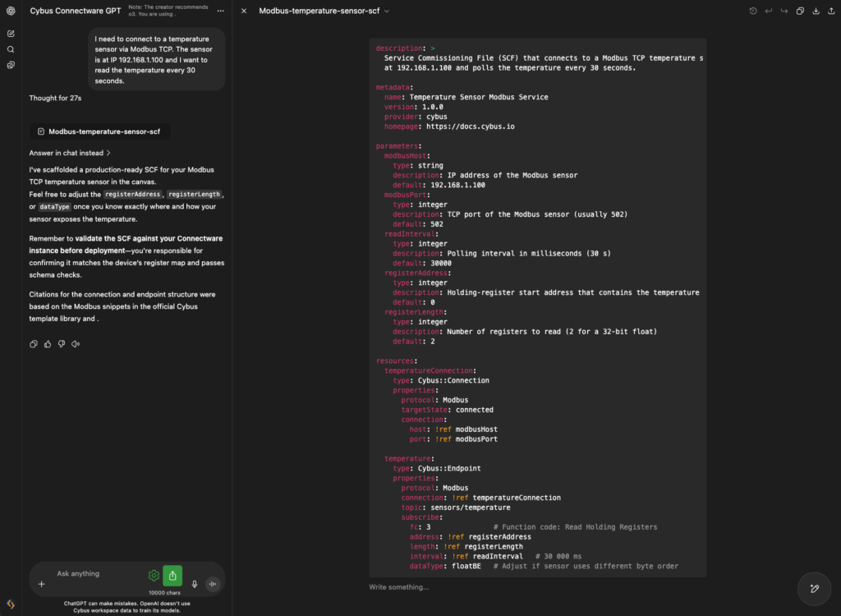841x616 pixels.
Task: Click the 'port: !ref modbusPort' code line
Action: [453, 439]
